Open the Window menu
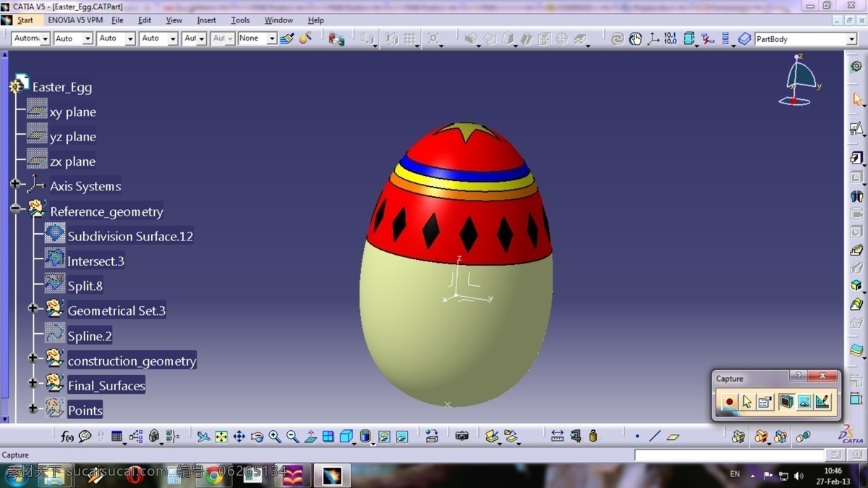Screen dimensions: 868x488 tap(278, 20)
